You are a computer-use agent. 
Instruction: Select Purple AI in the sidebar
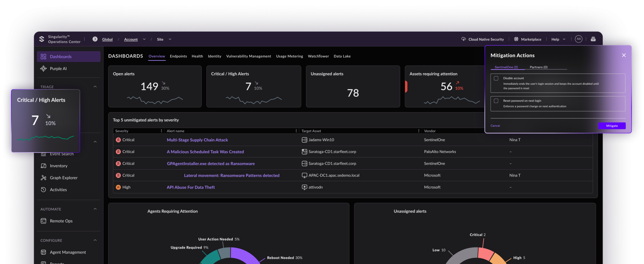point(68,68)
